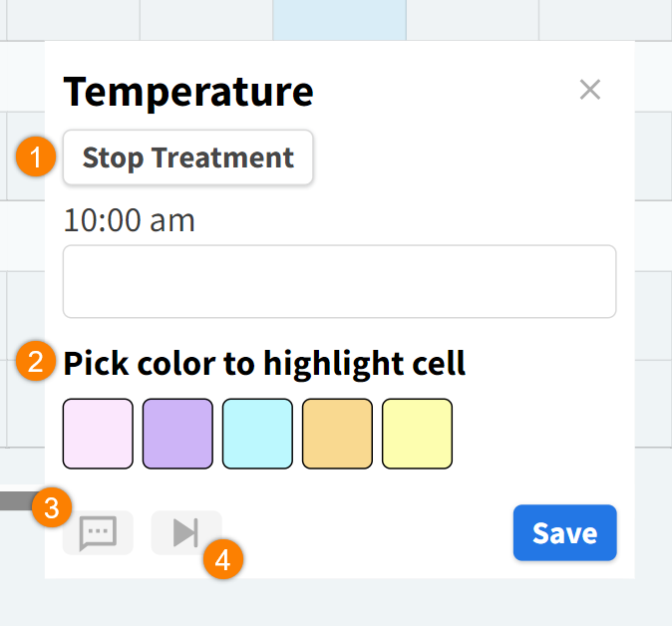Click the Pick color to highlight cell heading
Image resolution: width=672 pixels, height=626 pixels.
265,363
